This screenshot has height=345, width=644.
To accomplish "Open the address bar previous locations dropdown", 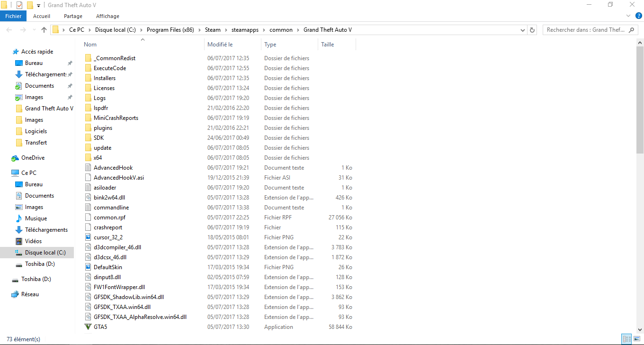I will (x=522, y=30).
